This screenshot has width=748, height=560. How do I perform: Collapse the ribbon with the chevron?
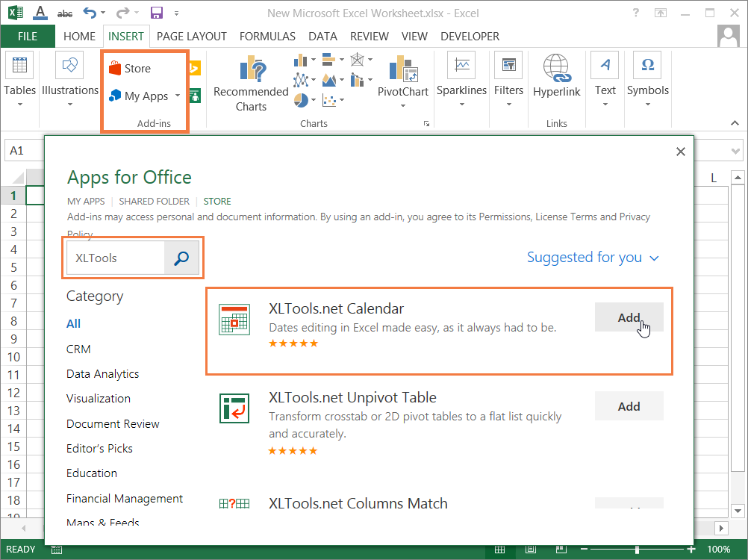(735, 123)
